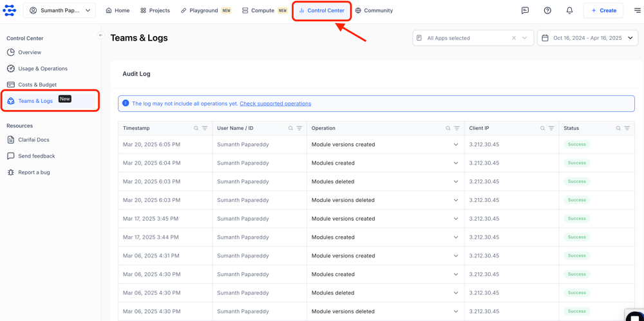Clear the All Apps selected filter
The width and height of the screenshot is (644, 321).
(514, 38)
